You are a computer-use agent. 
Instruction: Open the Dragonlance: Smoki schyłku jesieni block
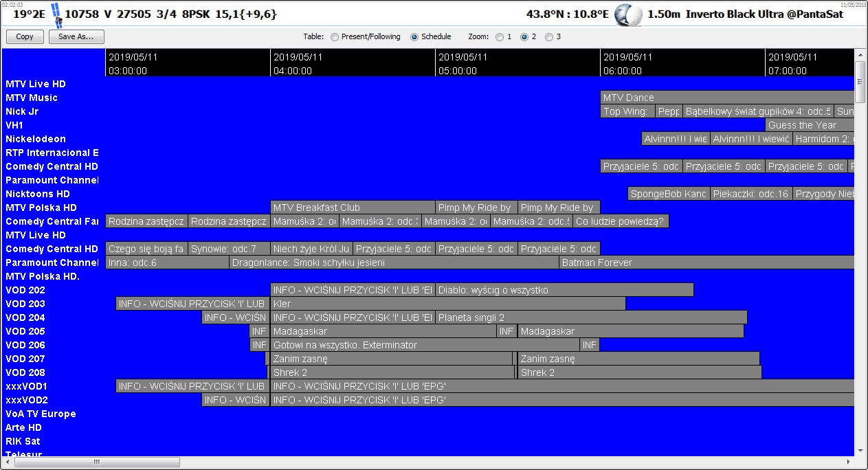pos(394,262)
